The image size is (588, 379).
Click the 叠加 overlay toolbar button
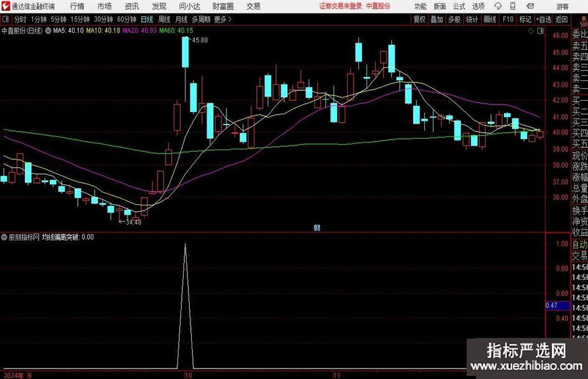[x=437, y=19]
